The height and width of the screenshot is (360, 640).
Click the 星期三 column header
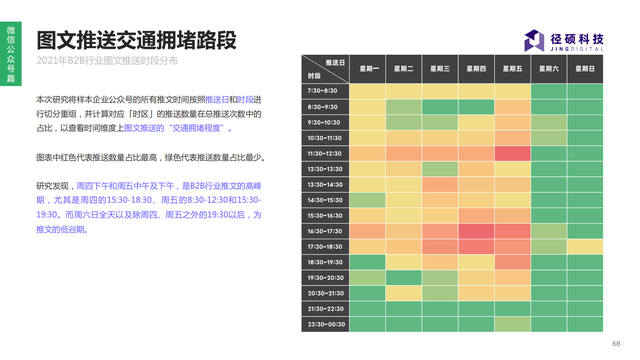pos(440,69)
